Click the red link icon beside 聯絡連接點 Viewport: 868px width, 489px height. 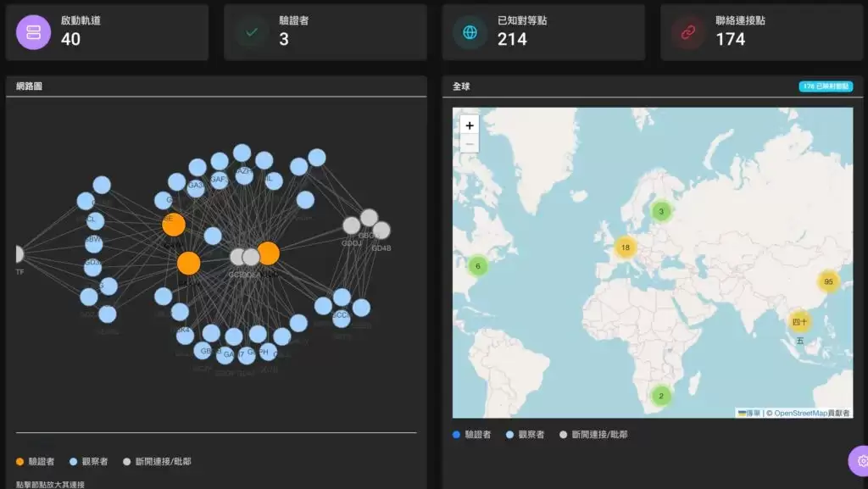[x=688, y=32]
